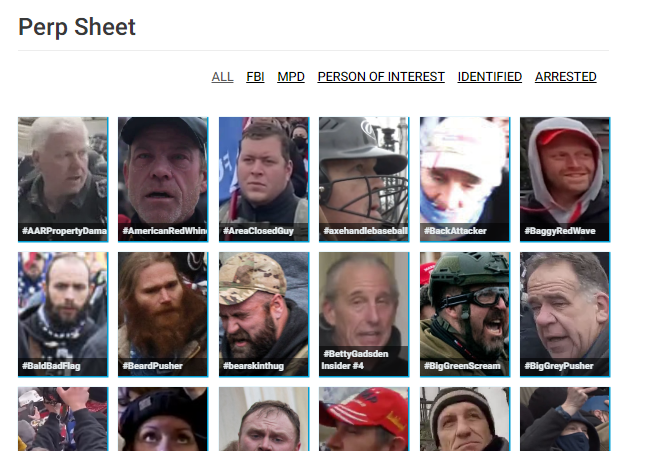Click the #bearskinthug thumbnail
The height and width of the screenshot is (451, 648).
[x=264, y=315]
